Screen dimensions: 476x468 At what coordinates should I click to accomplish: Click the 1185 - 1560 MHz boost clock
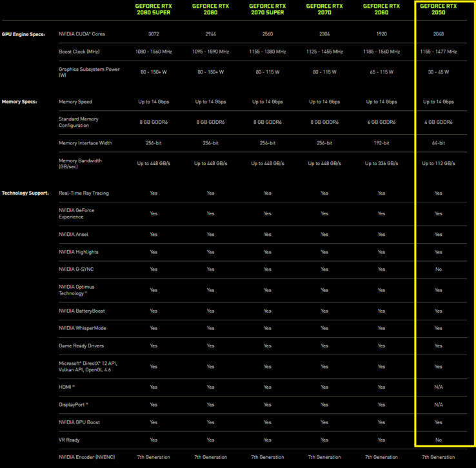[382, 52]
